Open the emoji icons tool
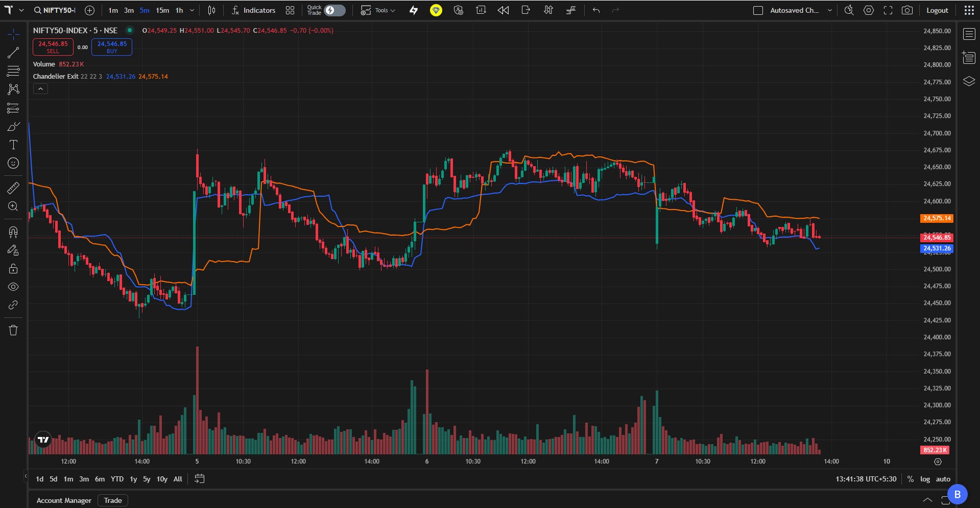The image size is (980, 508). pos(13,163)
